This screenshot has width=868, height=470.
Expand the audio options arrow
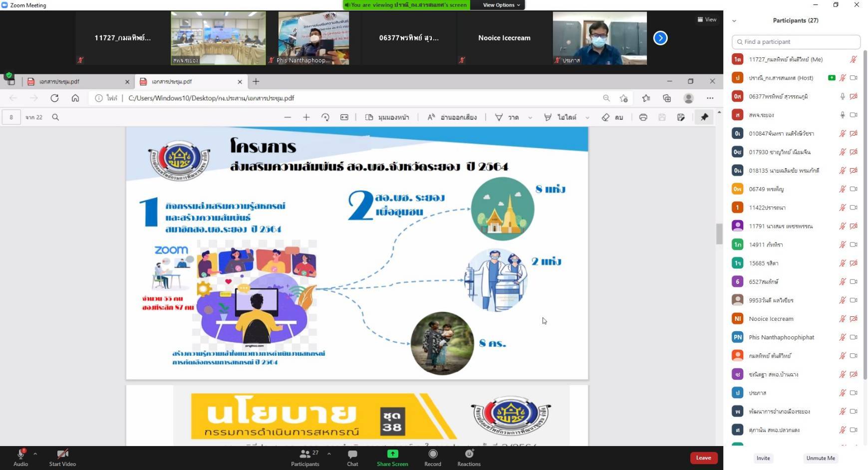tap(35, 454)
